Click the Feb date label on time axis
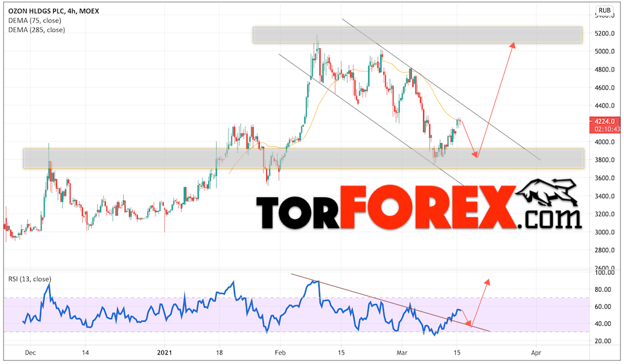The image size is (624, 364). click(280, 352)
